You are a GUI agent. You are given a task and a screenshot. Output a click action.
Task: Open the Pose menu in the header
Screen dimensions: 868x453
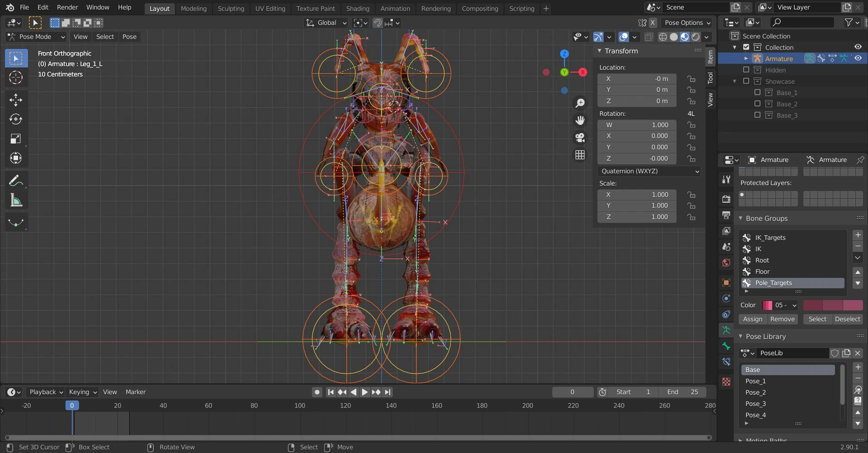point(129,37)
